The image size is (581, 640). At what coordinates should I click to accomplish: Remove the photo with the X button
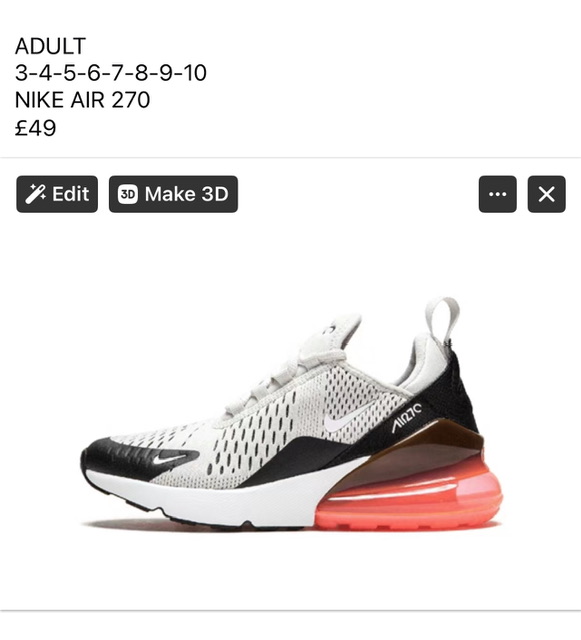click(546, 194)
